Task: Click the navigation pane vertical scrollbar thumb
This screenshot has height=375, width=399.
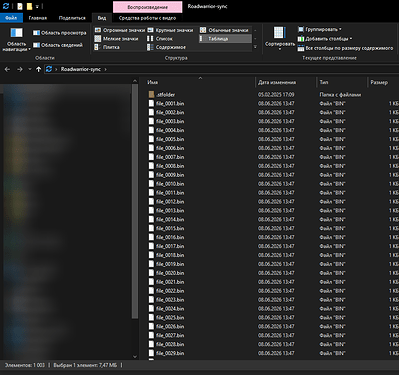Action: coord(135,201)
